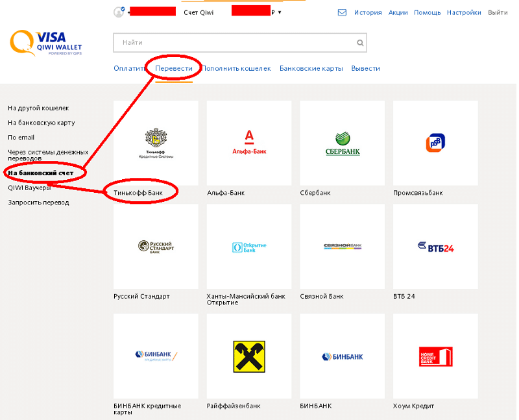Select На другой кошелек in sidebar
519x420 pixels.
38,108
